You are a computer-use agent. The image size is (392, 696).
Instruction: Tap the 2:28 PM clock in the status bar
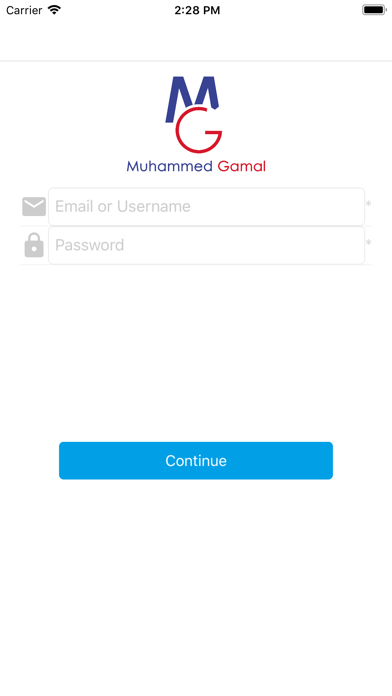tap(197, 10)
